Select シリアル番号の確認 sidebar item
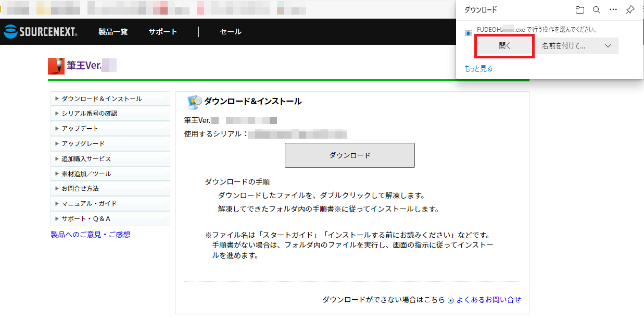This screenshot has height=318, width=644. pos(110,114)
